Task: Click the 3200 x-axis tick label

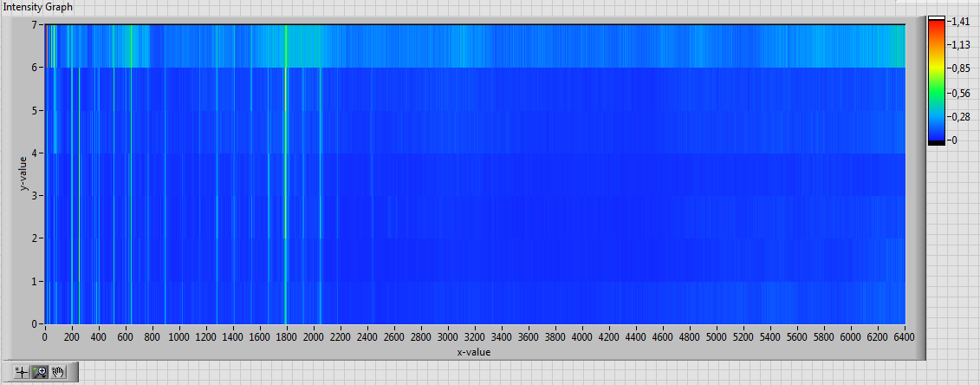Action: [474, 336]
